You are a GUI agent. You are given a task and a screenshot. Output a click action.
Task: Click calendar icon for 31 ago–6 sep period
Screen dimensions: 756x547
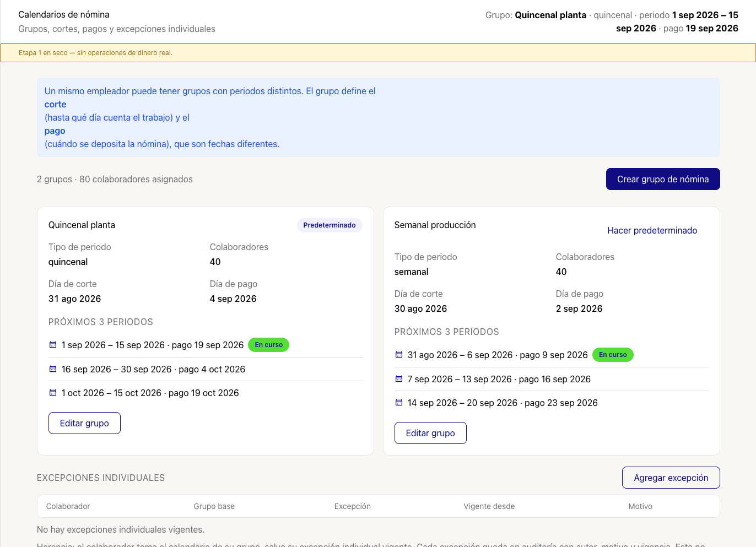(399, 355)
